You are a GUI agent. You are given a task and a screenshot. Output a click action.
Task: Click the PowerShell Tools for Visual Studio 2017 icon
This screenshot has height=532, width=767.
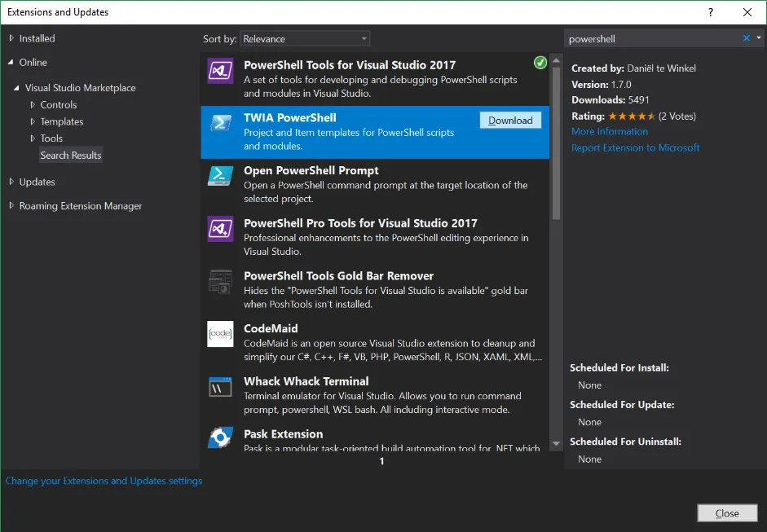(x=220, y=71)
